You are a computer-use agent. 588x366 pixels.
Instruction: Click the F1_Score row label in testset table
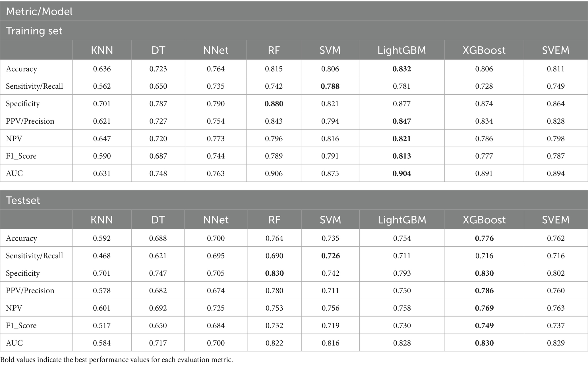pyautogui.click(x=21, y=325)
